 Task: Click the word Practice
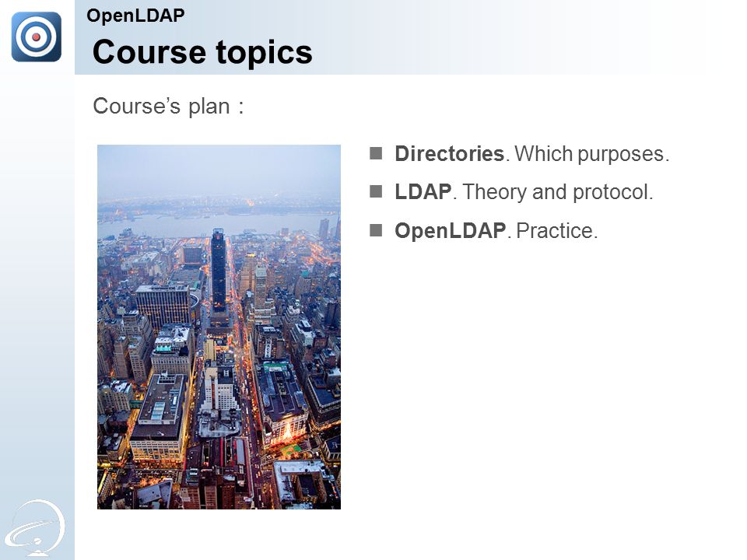[556, 231]
